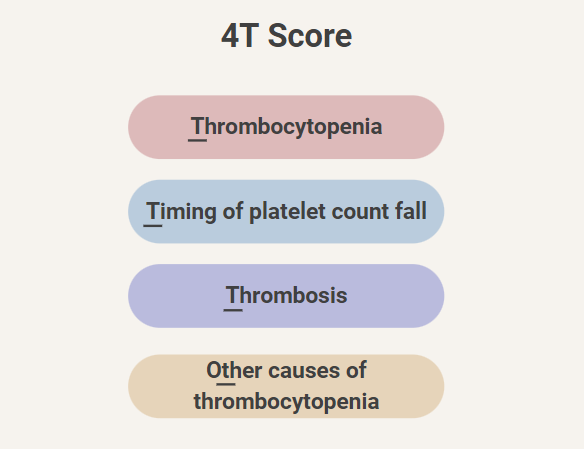This screenshot has width=584, height=449.
Task: Click the word fall in blue pill
Action: 411,211
